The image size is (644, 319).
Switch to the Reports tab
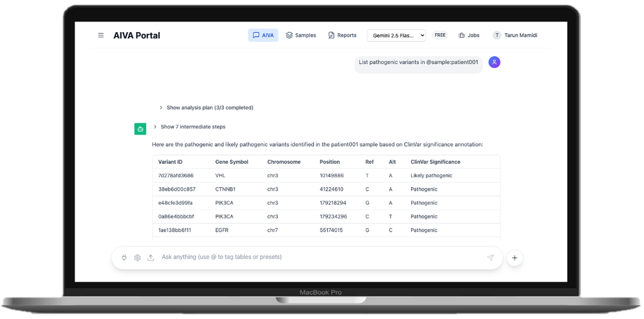pos(342,35)
